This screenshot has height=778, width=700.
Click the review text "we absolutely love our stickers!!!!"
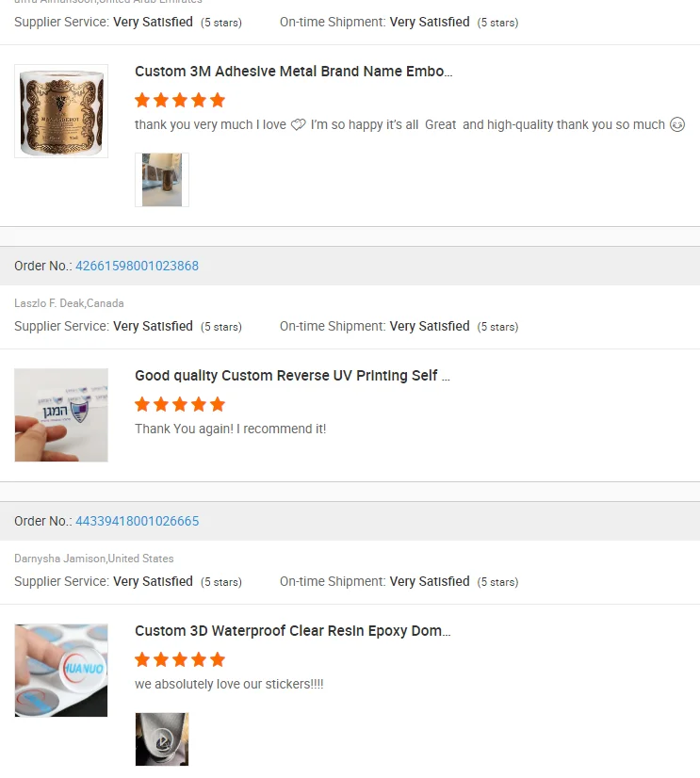tap(229, 685)
